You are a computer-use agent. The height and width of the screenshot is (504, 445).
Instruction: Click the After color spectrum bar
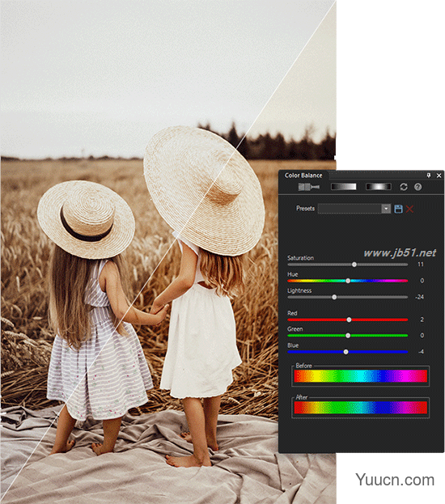[x=360, y=408]
